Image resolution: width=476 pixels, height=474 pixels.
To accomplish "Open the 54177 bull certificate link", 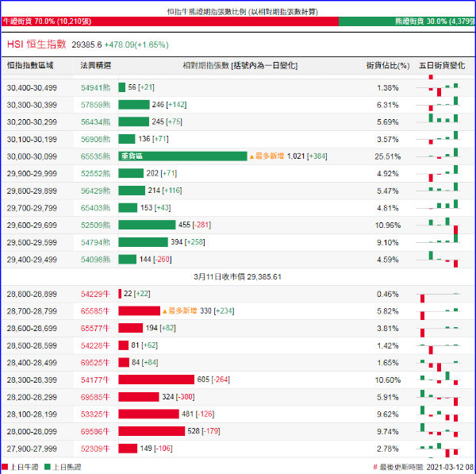I will tap(95, 380).
